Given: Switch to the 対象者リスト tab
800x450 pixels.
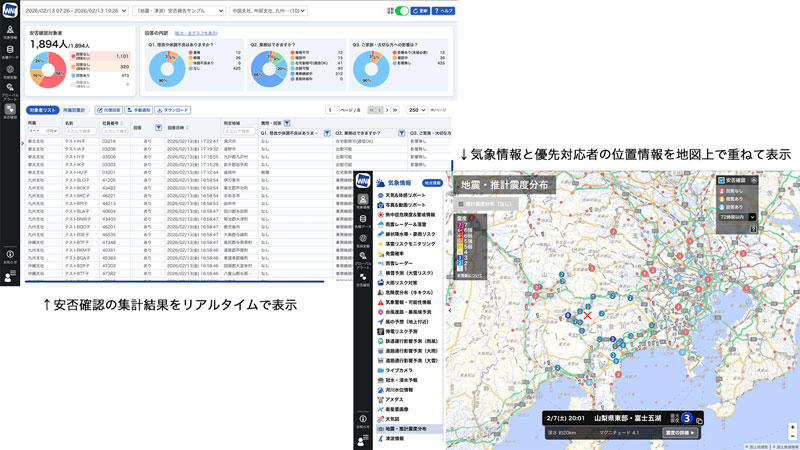Looking at the screenshot, I should (x=41, y=109).
